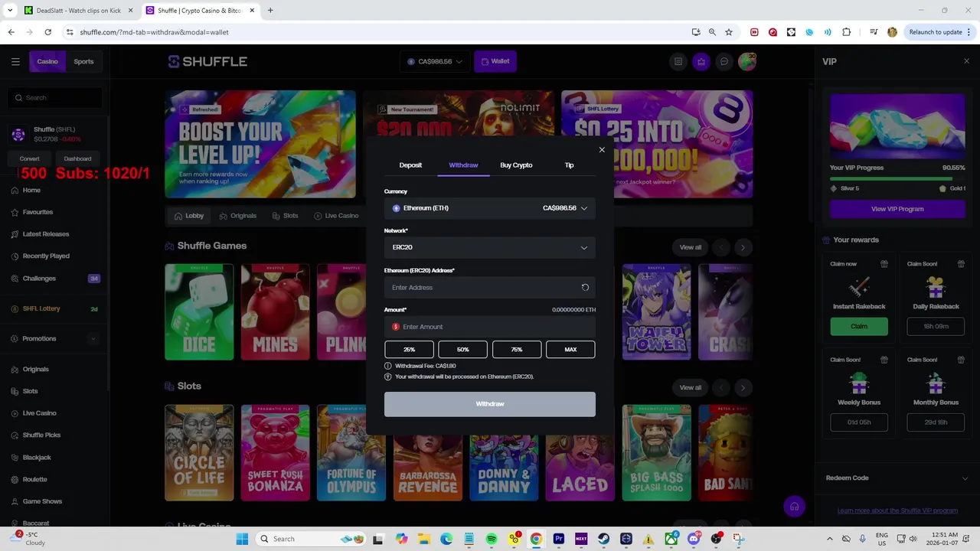
Task: Open Spotify from the taskbar
Action: coord(492,539)
